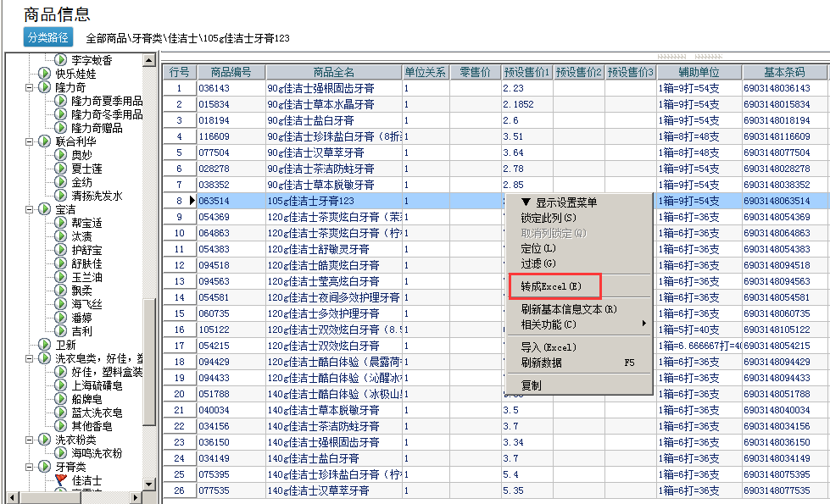Open the 相关功能 submenu arrow
Screen dimensions: 830x504
[643, 323]
